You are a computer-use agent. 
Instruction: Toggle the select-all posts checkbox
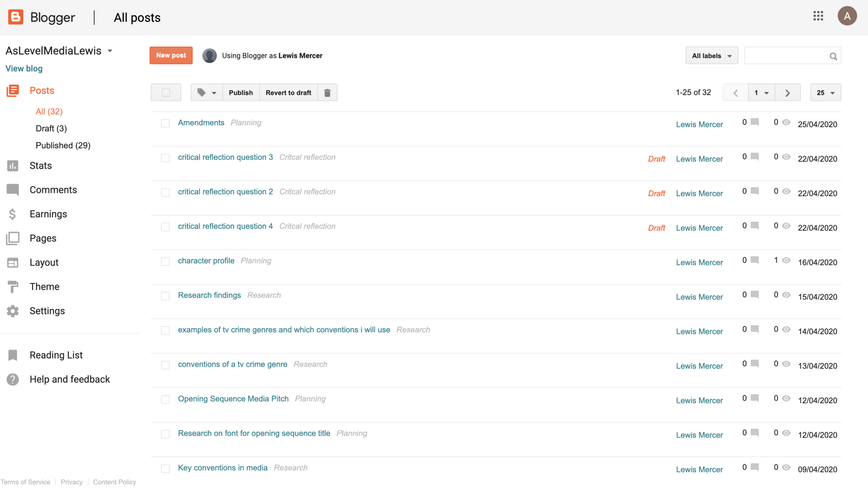pos(166,93)
